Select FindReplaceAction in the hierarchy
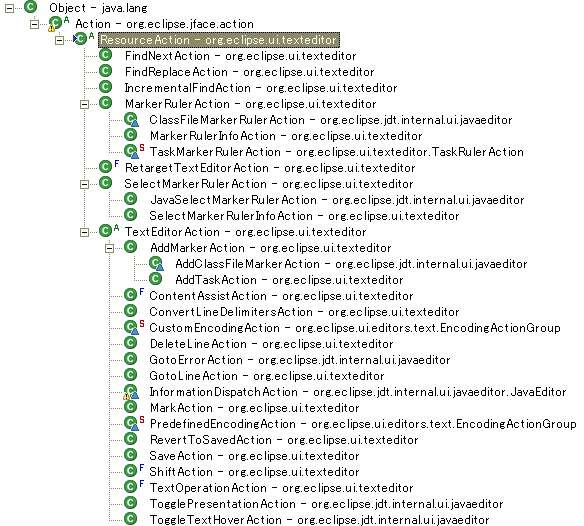The width and height of the screenshot is (584, 526). tap(249, 72)
